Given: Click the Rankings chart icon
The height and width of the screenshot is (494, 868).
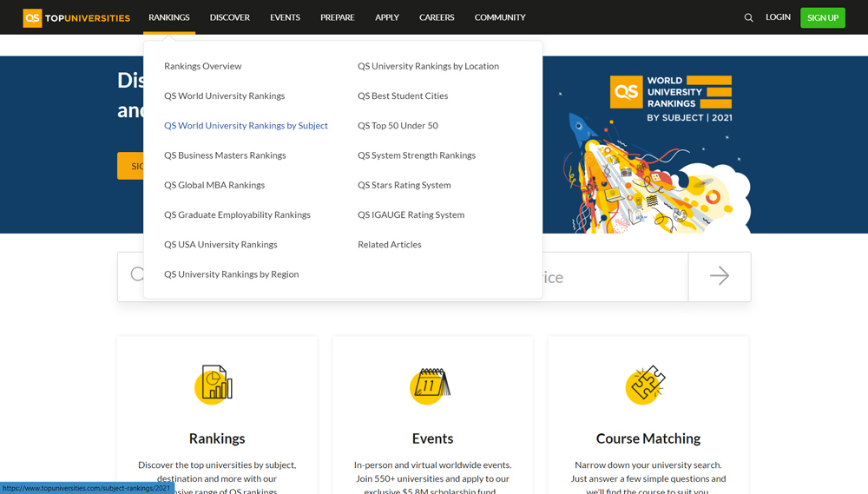Looking at the screenshot, I should point(214,384).
